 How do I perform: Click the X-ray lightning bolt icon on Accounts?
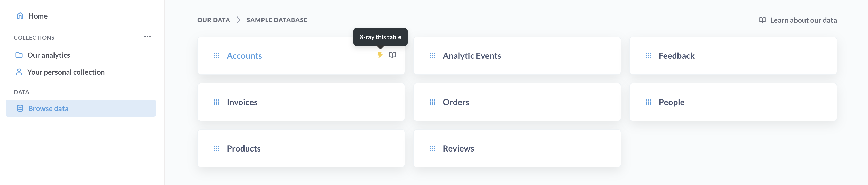pyautogui.click(x=380, y=55)
